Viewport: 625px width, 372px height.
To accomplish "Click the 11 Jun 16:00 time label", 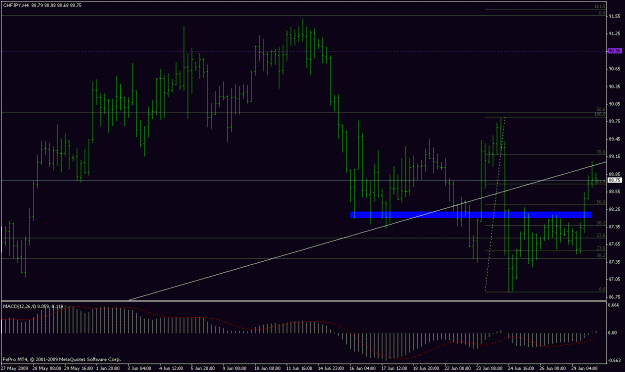I will pos(299,368).
